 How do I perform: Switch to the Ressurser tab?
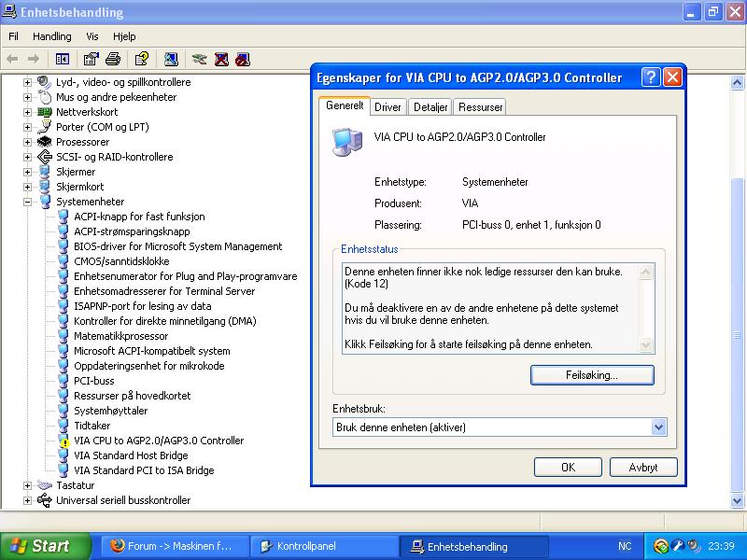(480, 107)
